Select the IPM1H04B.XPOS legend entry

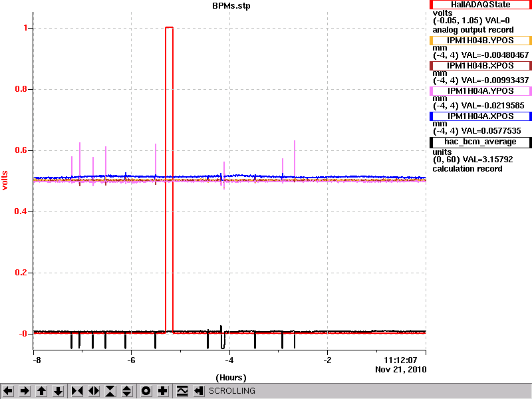point(480,66)
